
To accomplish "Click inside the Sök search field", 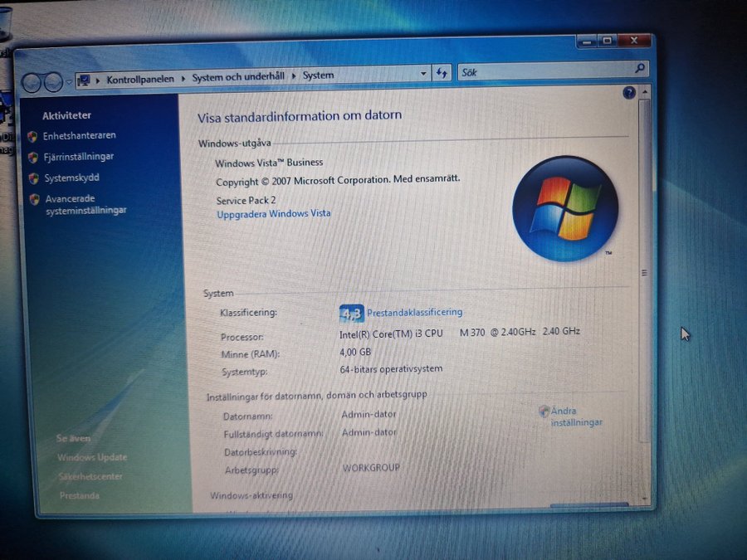I will [x=545, y=71].
